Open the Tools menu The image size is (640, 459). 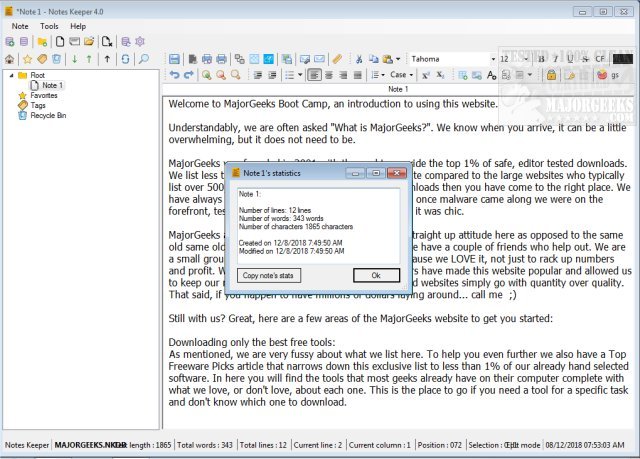point(49,26)
